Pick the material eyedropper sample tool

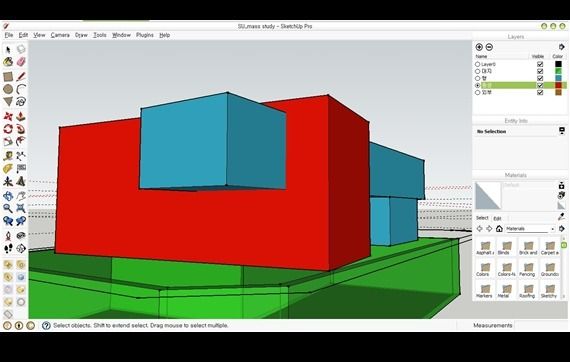click(562, 217)
